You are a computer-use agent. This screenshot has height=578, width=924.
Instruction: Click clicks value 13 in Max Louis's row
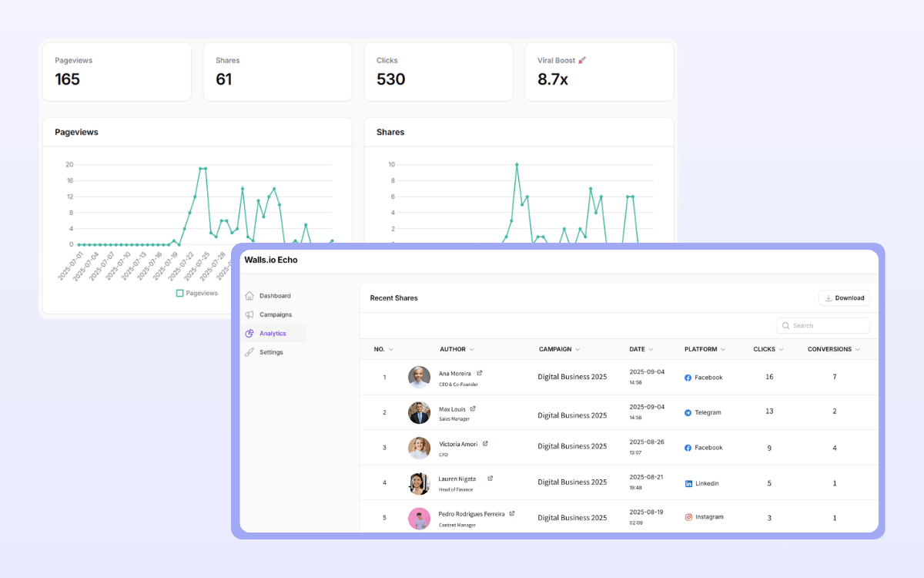769,412
